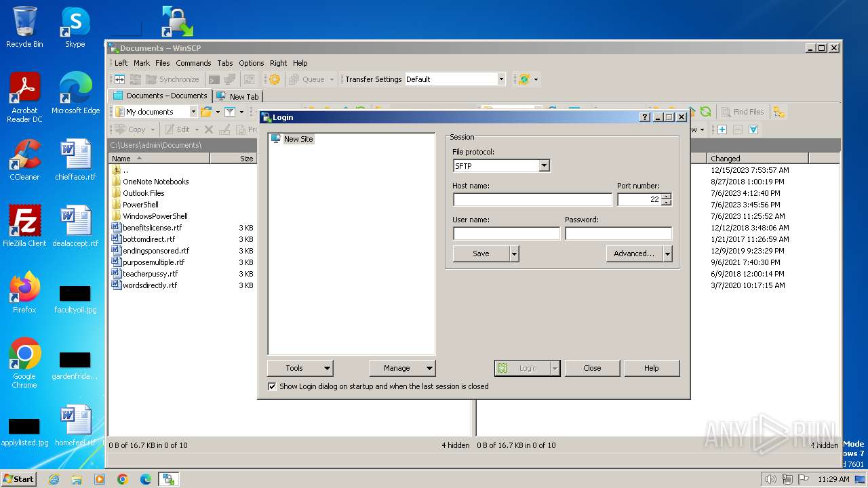Viewport: 868px width, 488px height.
Task: Select the Documents – Documents tab
Action: click(x=160, y=96)
